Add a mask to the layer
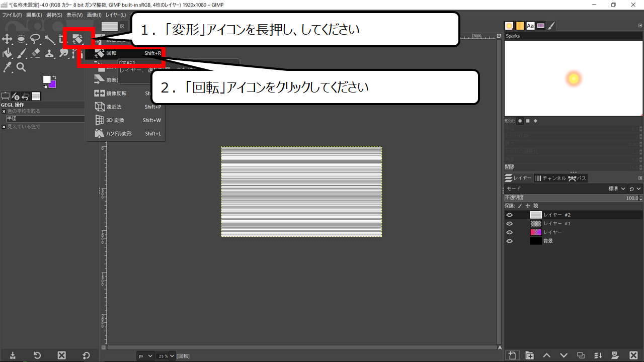644x362 pixels. [615, 355]
